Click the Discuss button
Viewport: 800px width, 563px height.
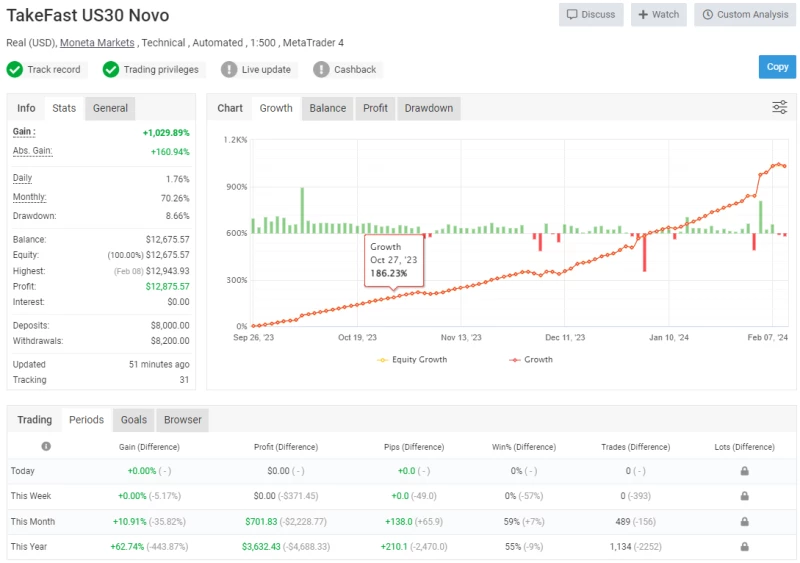click(591, 15)
